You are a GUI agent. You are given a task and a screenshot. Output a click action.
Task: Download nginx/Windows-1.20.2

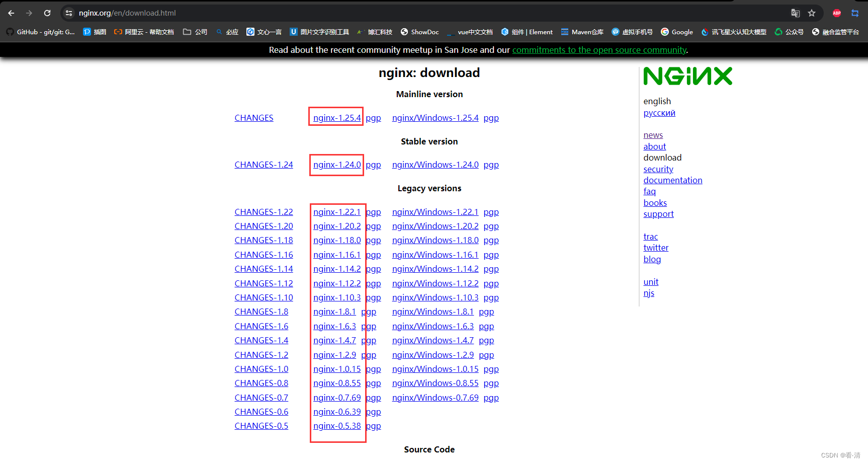tap(436, 226)
